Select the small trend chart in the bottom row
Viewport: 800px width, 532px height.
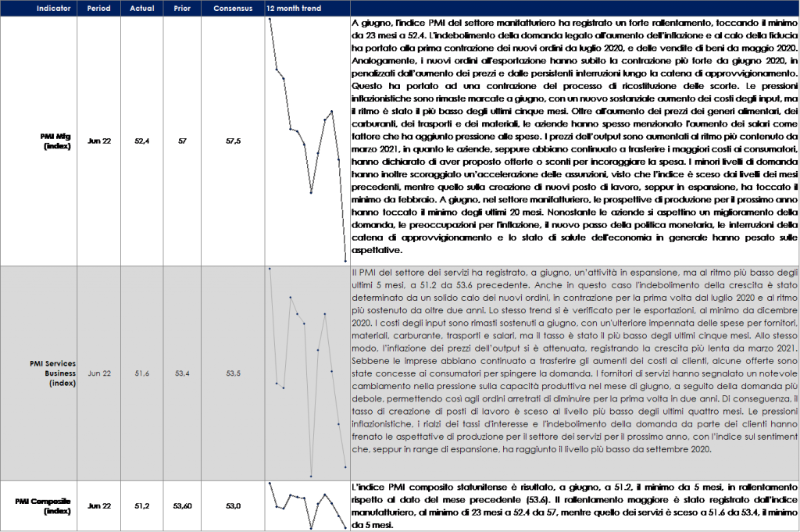point(306,505)
